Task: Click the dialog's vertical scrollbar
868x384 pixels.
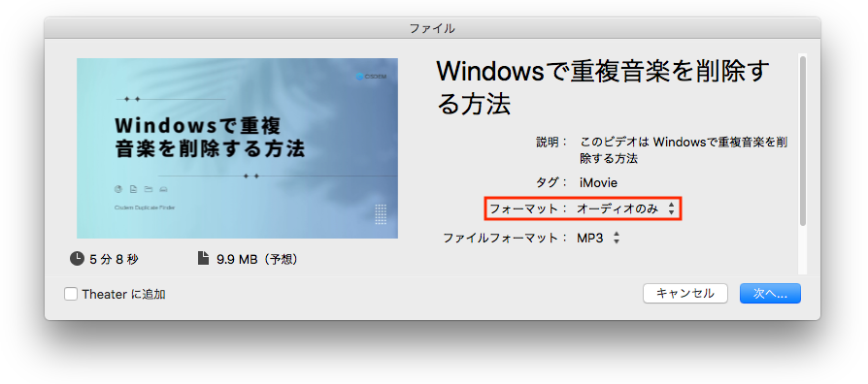Action: [802, 140]
